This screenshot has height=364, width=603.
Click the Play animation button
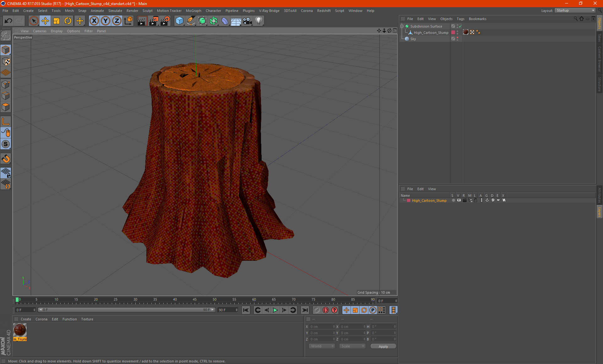point(275,310)
